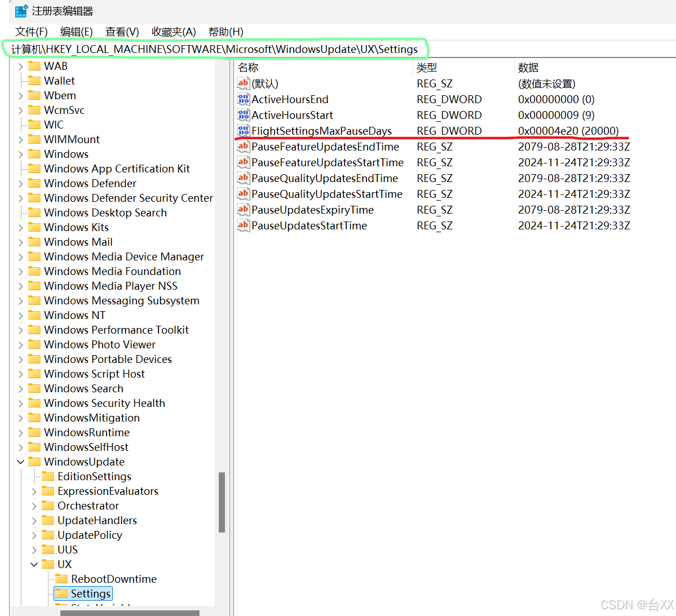Expand the UUS node
Image resolution: width=676 pixels, height=616 pixels.
pos(34,549)
